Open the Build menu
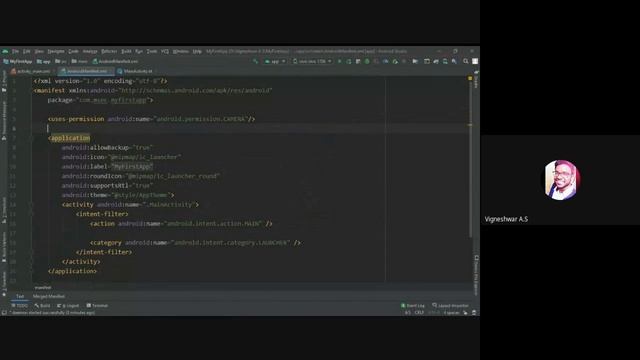This screenshot has width=640, height=360. tap(126, 51)
